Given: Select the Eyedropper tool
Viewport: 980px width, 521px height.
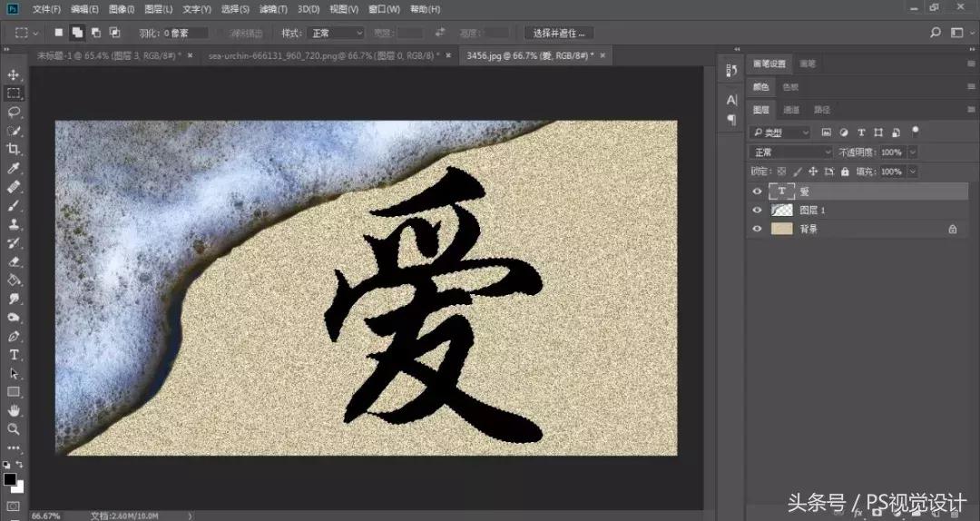Looking at the screenshot, I should tap(14, 168).
